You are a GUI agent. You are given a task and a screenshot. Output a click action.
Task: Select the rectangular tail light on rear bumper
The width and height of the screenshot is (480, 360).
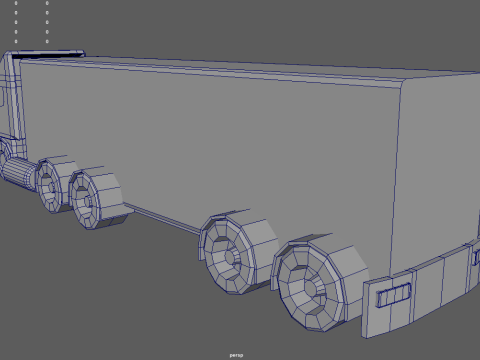click(x=394, y=294)
